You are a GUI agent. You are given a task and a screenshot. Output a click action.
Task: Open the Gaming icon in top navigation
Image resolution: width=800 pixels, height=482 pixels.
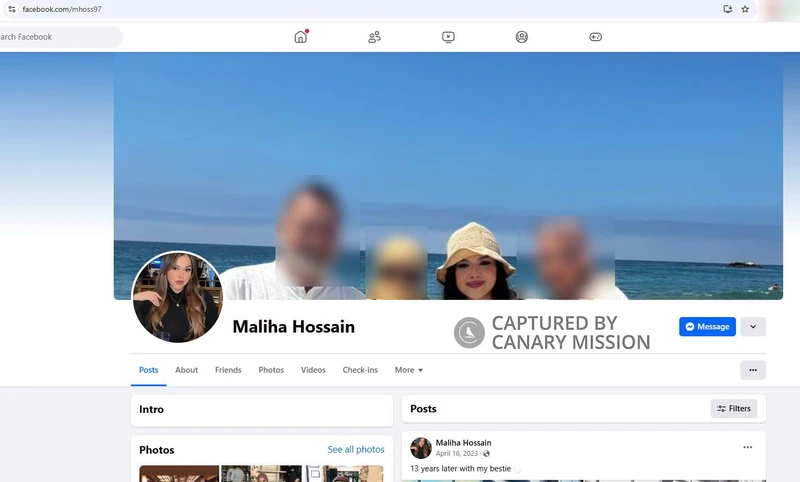click(595, 37)
